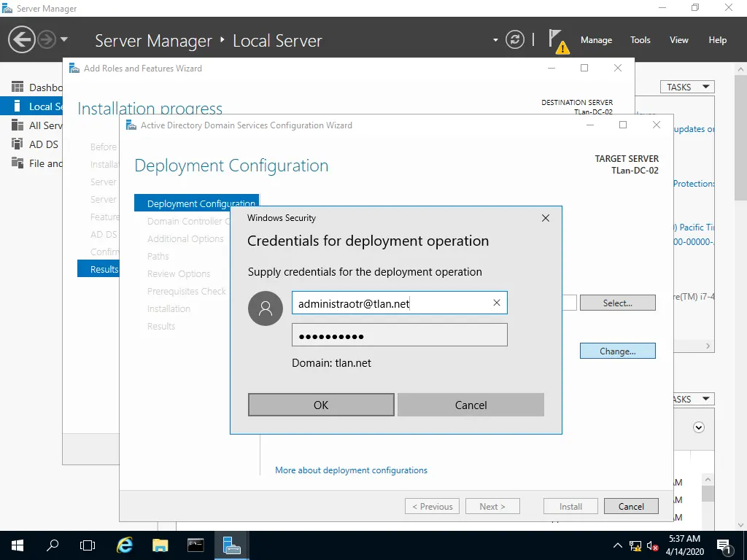Open File Explorer from the taskbar

[x=160, y=545]
